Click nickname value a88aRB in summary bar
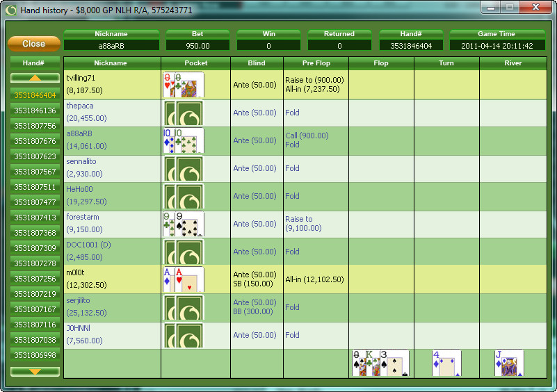Image resolution: width=557 pixels, height=392 pixels. point(111,46)
